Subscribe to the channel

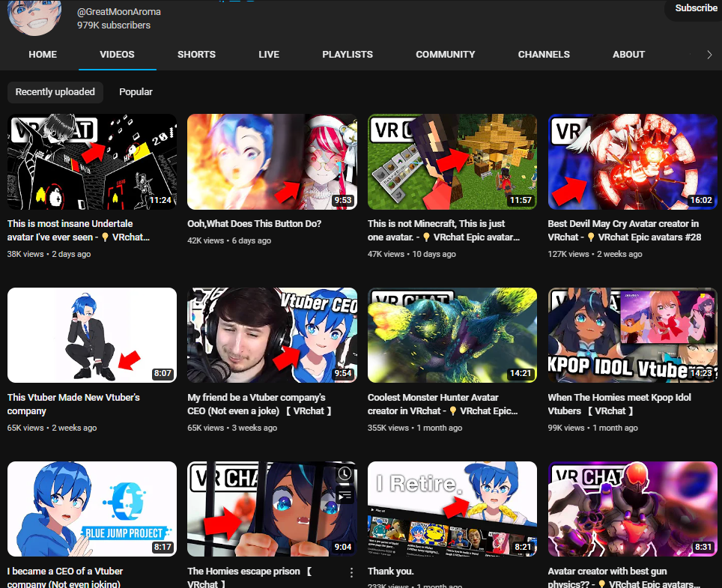695,8
